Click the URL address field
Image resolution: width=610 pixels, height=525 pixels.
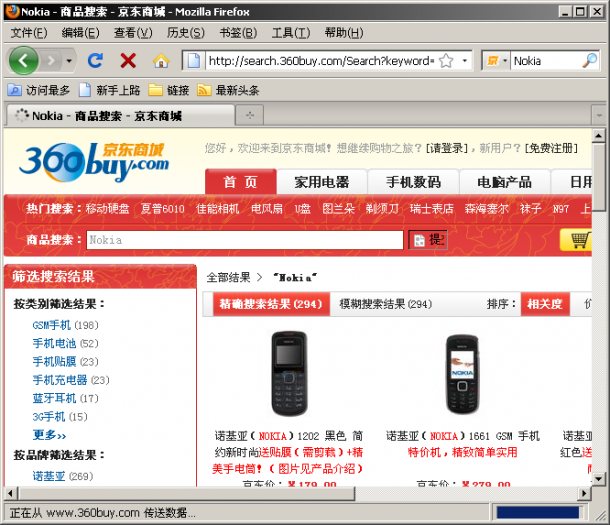(321, 61)
